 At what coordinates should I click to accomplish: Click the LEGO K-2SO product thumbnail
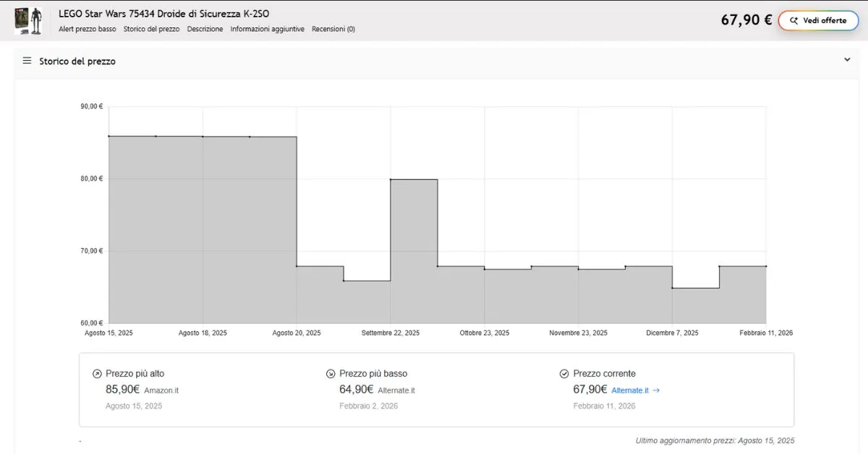(x=27, y=20)
